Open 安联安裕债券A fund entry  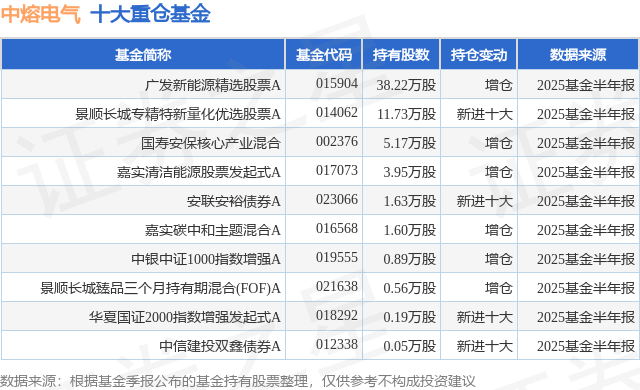[234, 201]
